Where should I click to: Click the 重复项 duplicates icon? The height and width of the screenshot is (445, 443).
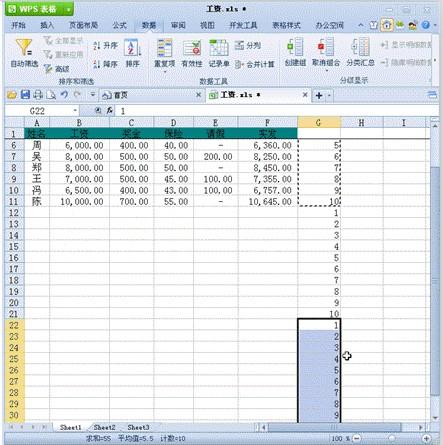click(x=164, y=48)
